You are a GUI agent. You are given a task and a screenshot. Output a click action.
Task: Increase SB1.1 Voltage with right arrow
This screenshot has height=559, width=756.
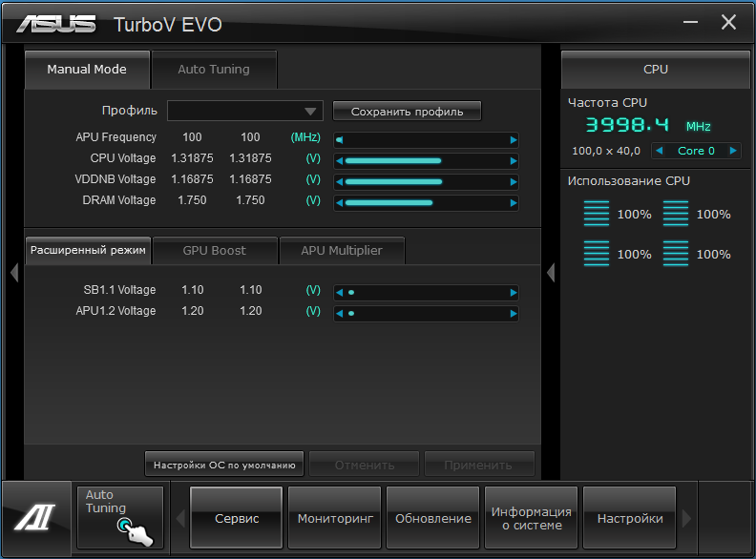tap(514, 293)
